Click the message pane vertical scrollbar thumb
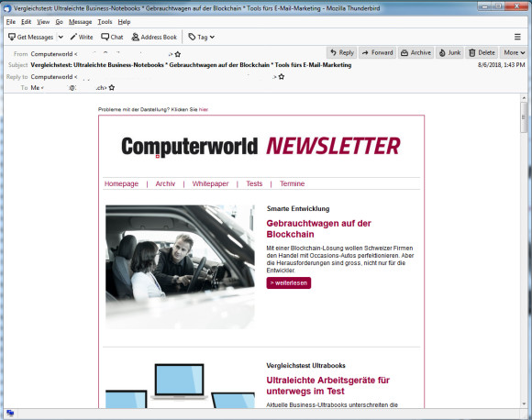This screenshot has width=532, height=420. 524,117
